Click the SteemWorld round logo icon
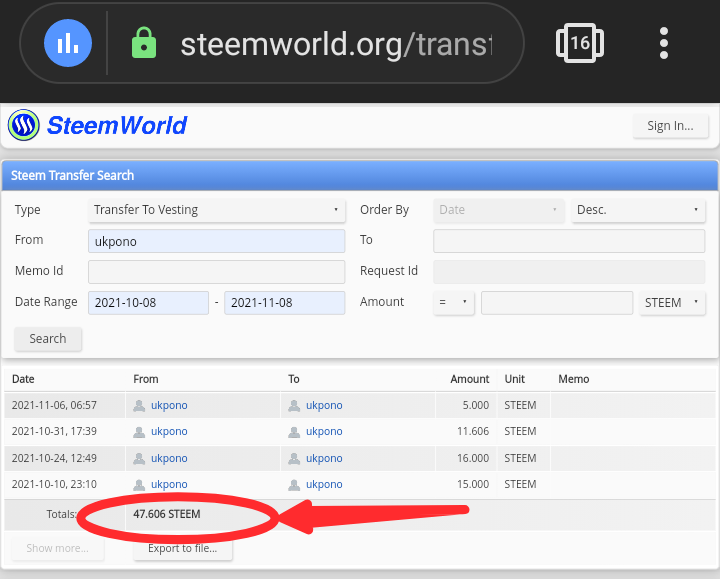The image size is (720, 579). 23,125
